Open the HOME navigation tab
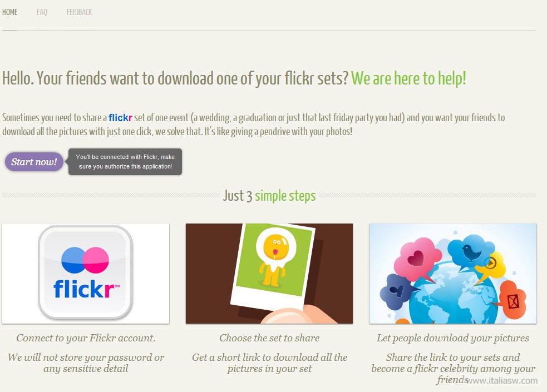This screenshot has height=392, width=547. pyautogui.click(x=10, y=12)
